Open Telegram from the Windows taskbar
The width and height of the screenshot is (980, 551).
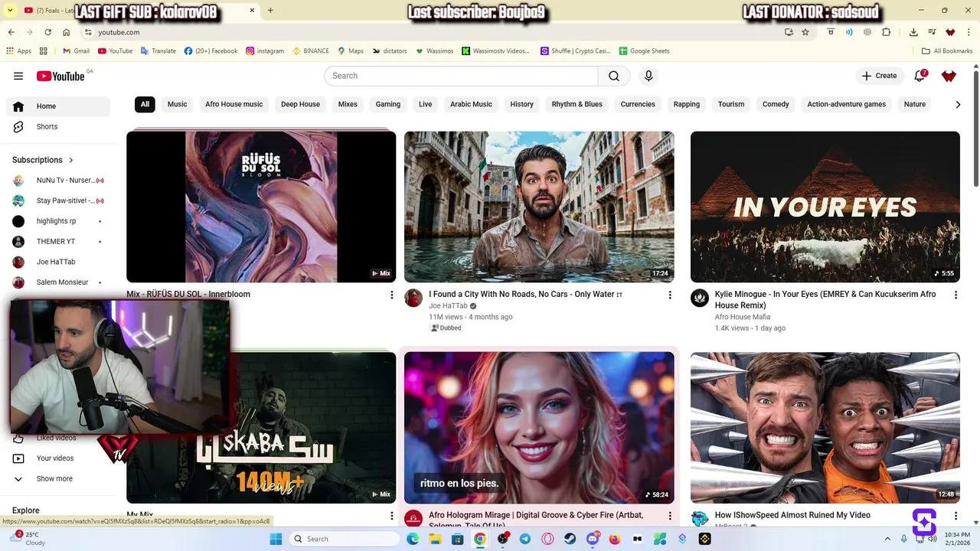[x=525, y=539]
